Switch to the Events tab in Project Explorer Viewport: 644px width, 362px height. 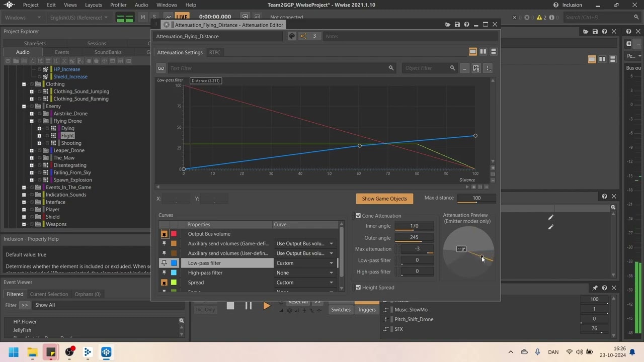[x=62, y=52]
